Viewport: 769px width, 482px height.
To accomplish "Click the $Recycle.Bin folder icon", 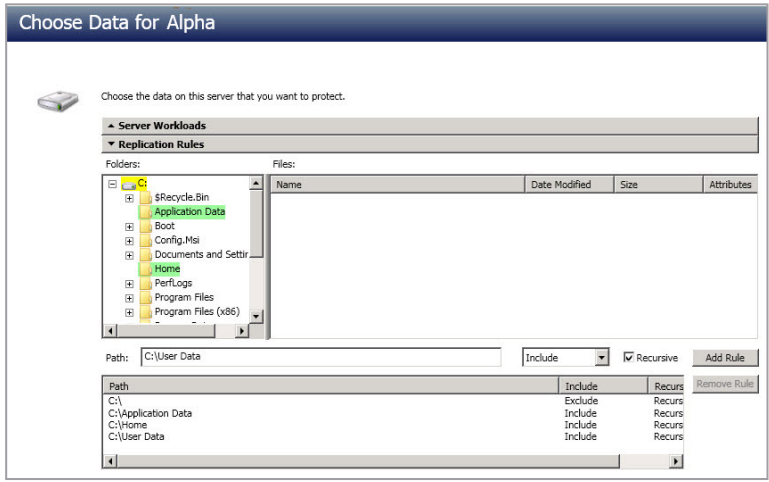I will coord(146,198).
